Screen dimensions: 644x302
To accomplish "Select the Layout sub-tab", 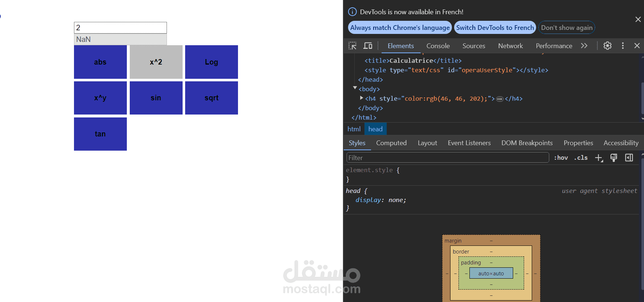I will click(427, 143).
